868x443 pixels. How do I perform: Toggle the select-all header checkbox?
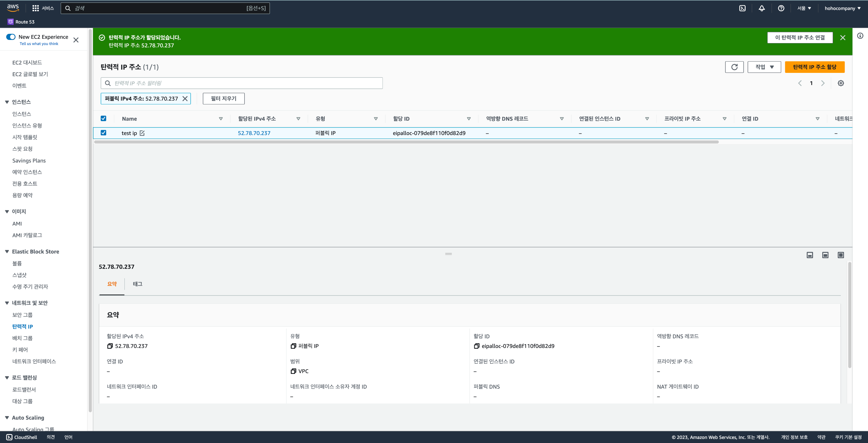104,119
